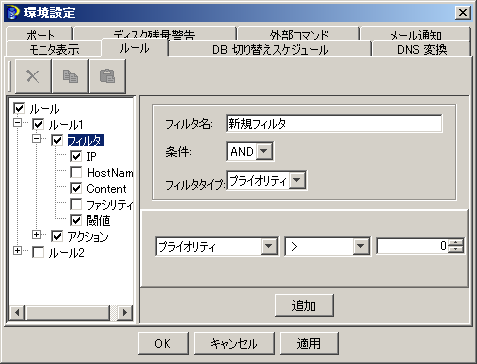The image size is (477, 364).
Task: Click the copy toolbar icon
Action: pyautogui.click(x=70, y=76)
